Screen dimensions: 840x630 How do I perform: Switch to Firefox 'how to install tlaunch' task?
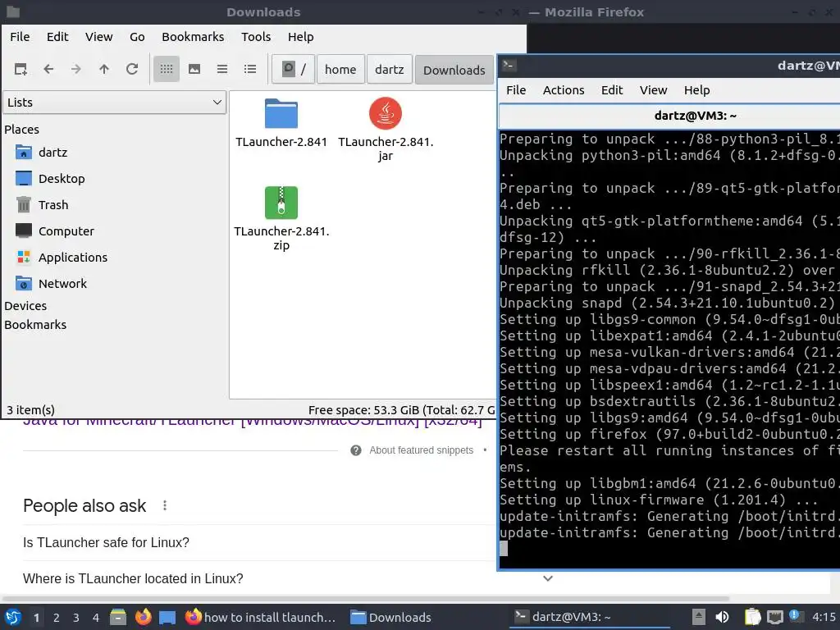[261, 617]
